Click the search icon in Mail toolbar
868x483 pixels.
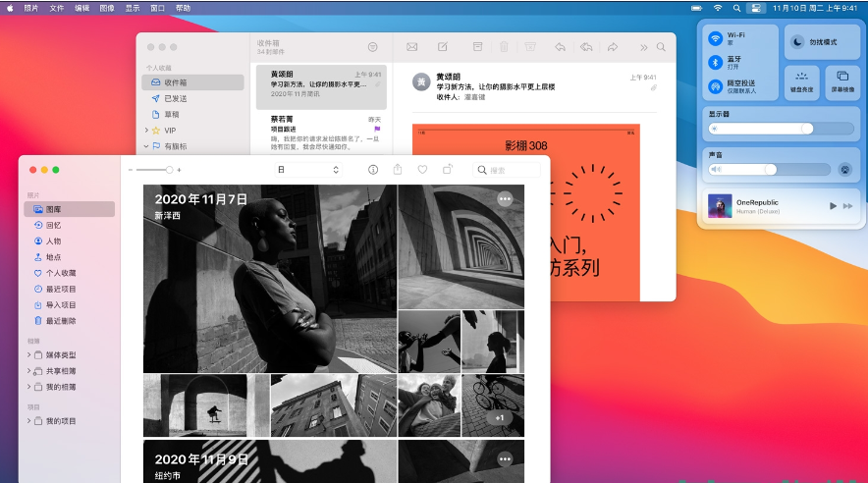(661, 47)
